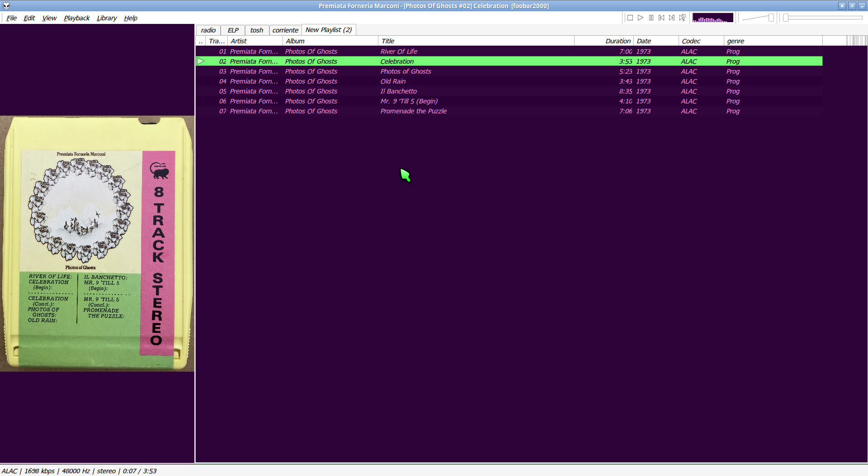
Task: Minimize the foobar2000 window
Action: click(862, 6)
